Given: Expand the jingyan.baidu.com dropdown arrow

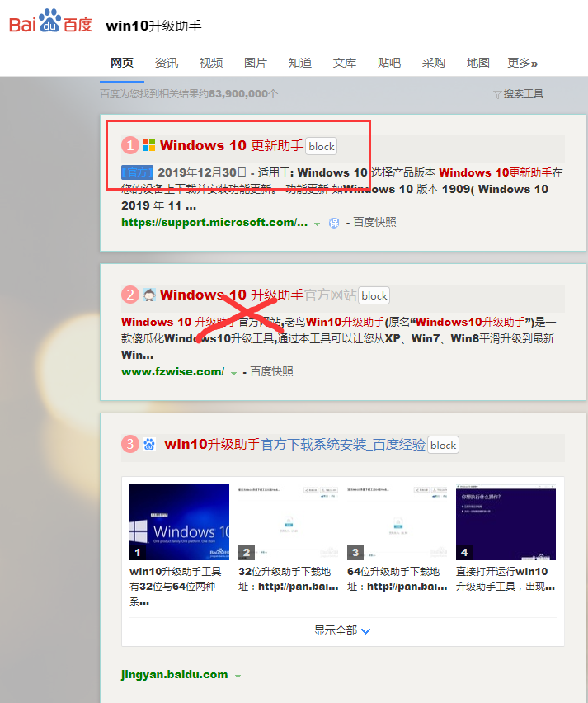Looking at the screenshot, I should [x=238, y=676].
